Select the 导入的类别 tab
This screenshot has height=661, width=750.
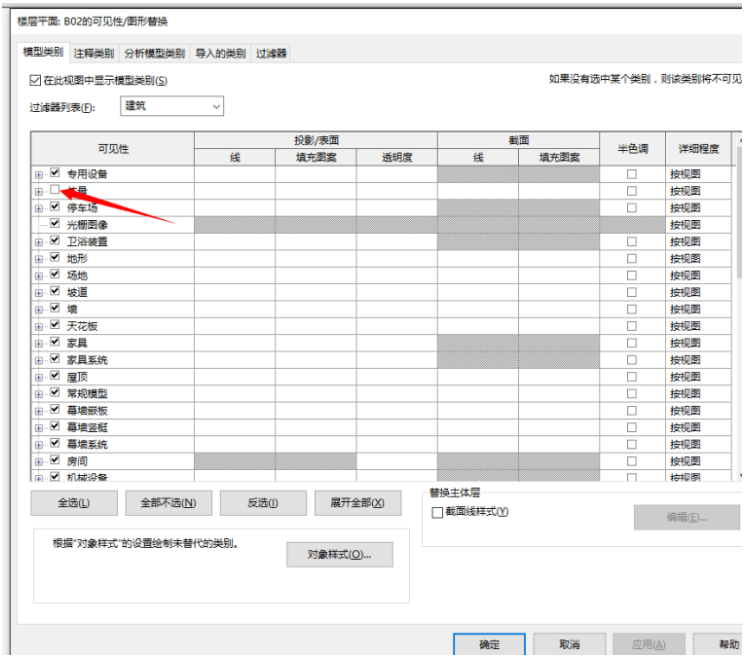(x=221, y=53)
